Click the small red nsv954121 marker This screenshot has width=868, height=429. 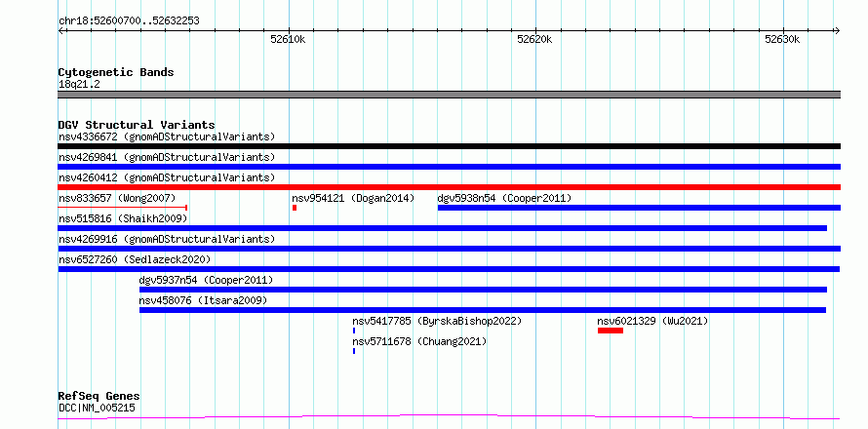[295, 208]
